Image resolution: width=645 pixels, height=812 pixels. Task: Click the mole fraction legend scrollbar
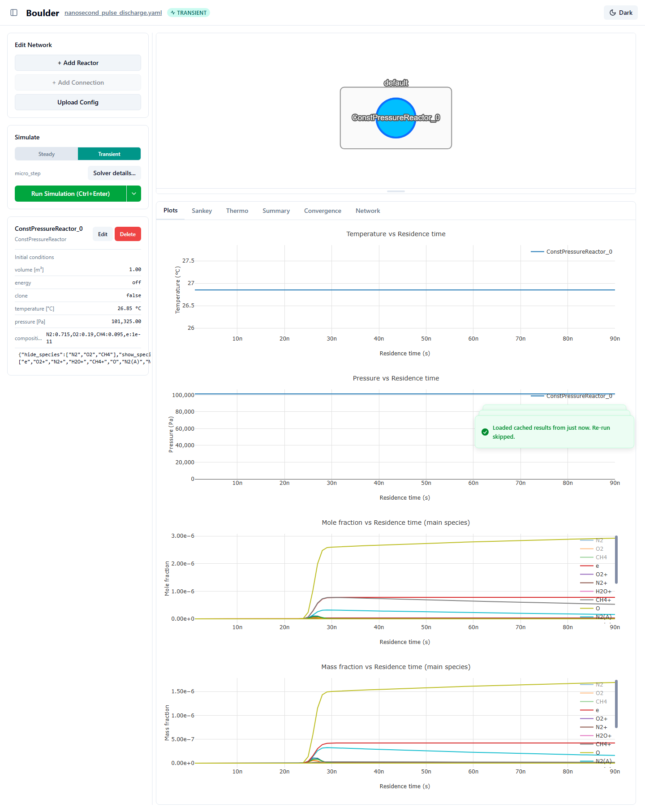pyautogui.click(x=616, y=560)
